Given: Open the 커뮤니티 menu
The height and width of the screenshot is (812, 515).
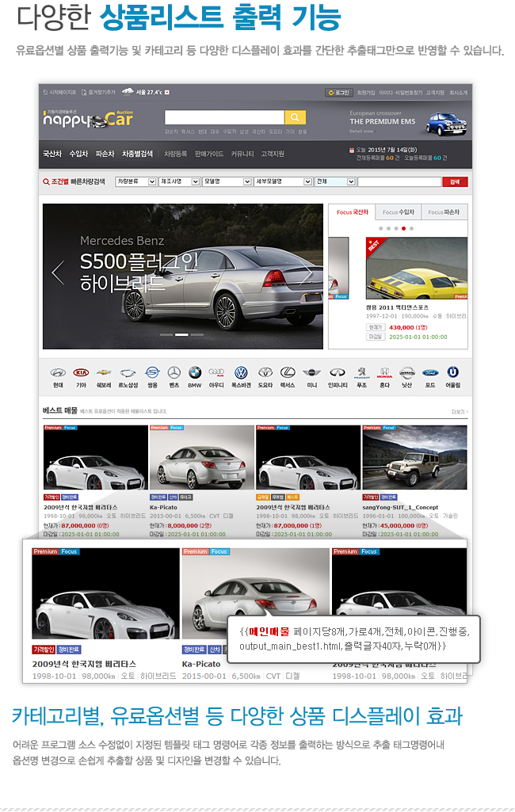Looking at the screenshot, I should pos(242,154).
